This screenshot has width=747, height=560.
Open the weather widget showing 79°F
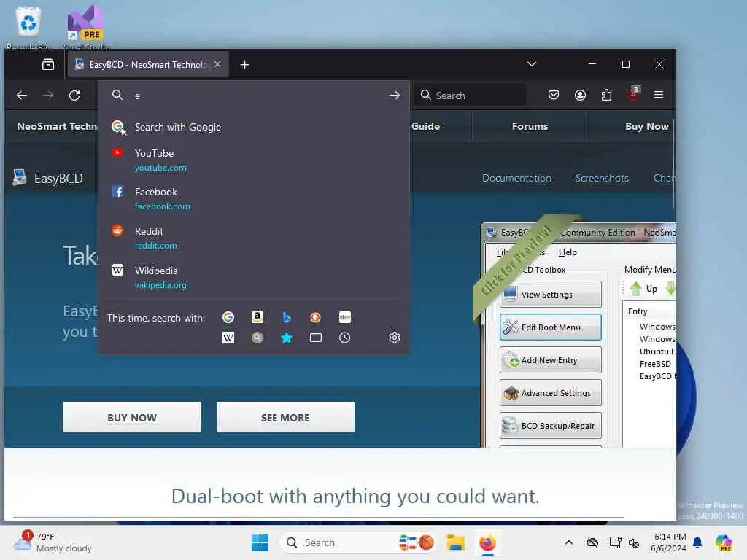point(53,542)
